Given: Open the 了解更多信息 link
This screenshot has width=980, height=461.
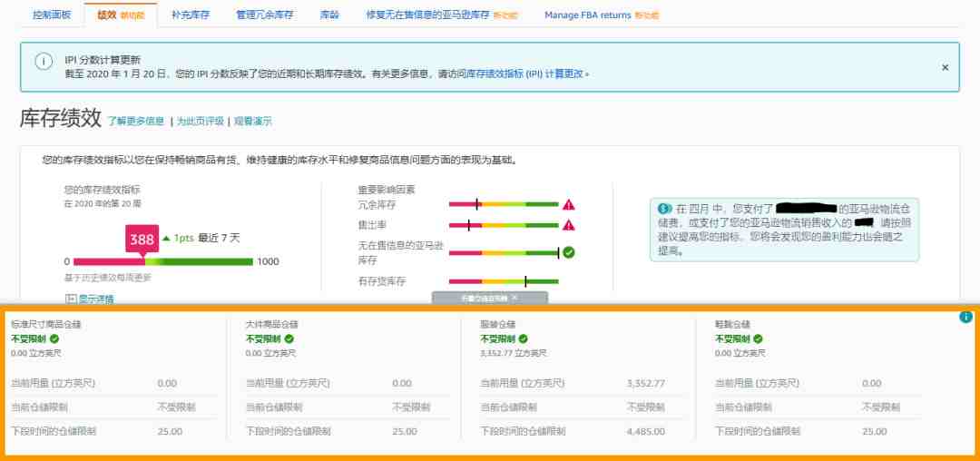Looking at the screenshot, I should pyautogui.click(x=136, y=121).
